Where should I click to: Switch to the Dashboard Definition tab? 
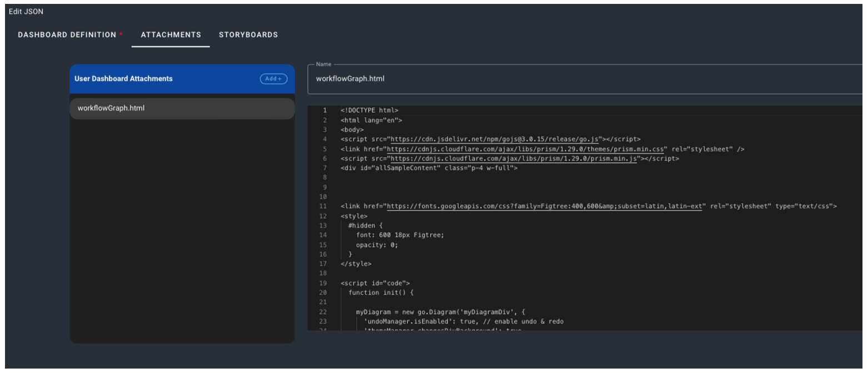tap(67, 34)
